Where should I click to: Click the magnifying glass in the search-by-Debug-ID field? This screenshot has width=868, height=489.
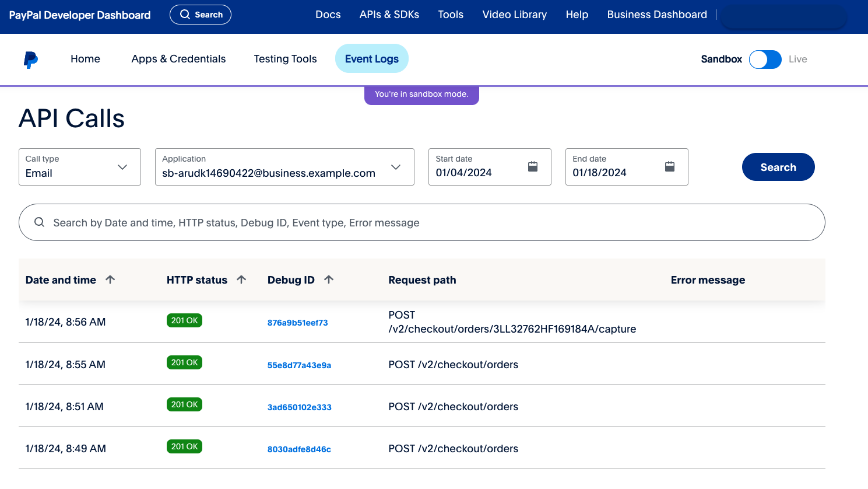coord(39,222)
